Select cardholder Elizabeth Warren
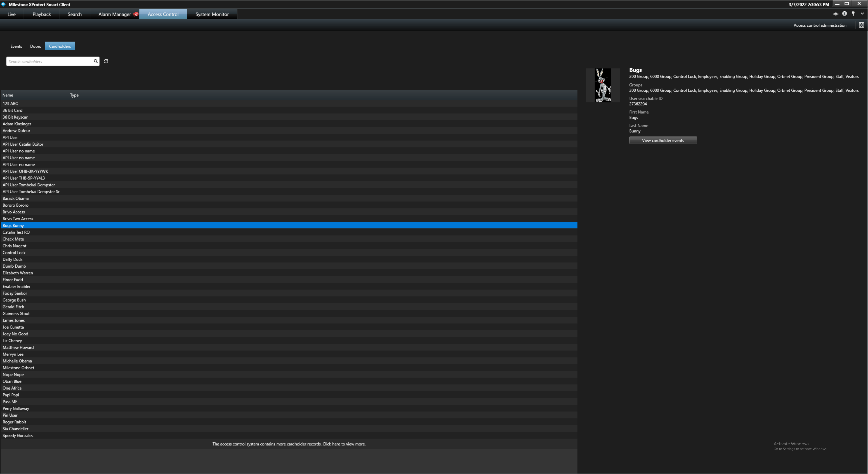Image resolution: width=868 pixels, height=474 pixels. [x=289, y=273]
